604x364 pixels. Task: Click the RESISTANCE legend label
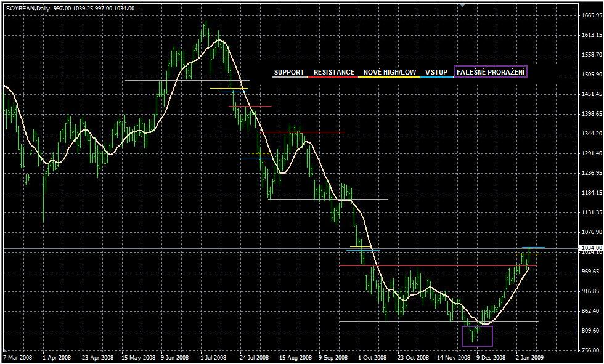tap(334, 72)
